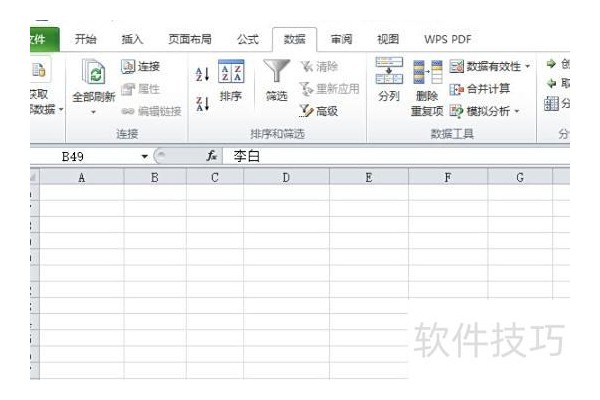Click the 获取外部数据 icon

39,70
